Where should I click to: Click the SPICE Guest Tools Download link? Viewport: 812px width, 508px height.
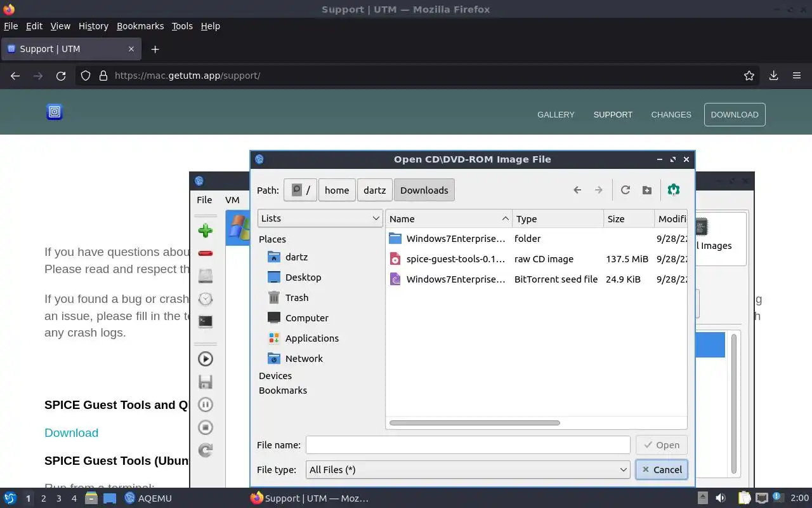[x=71, y=433]
